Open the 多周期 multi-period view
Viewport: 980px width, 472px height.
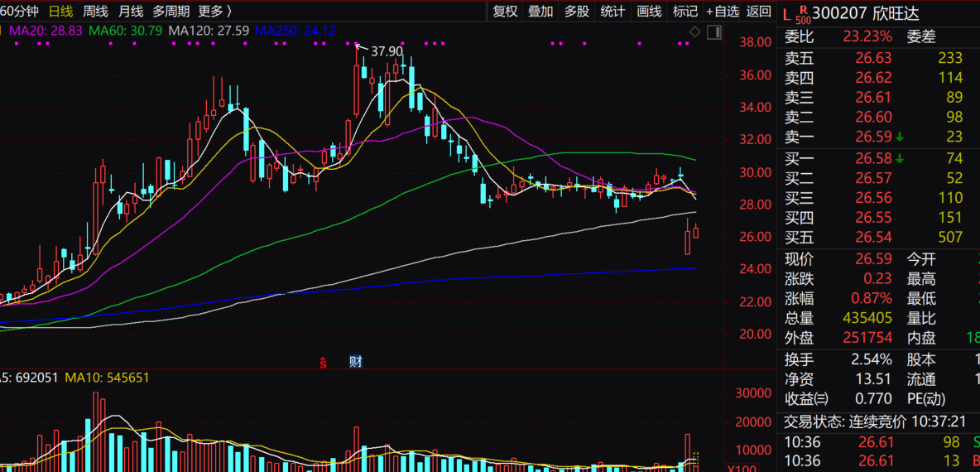coord(171,11)
